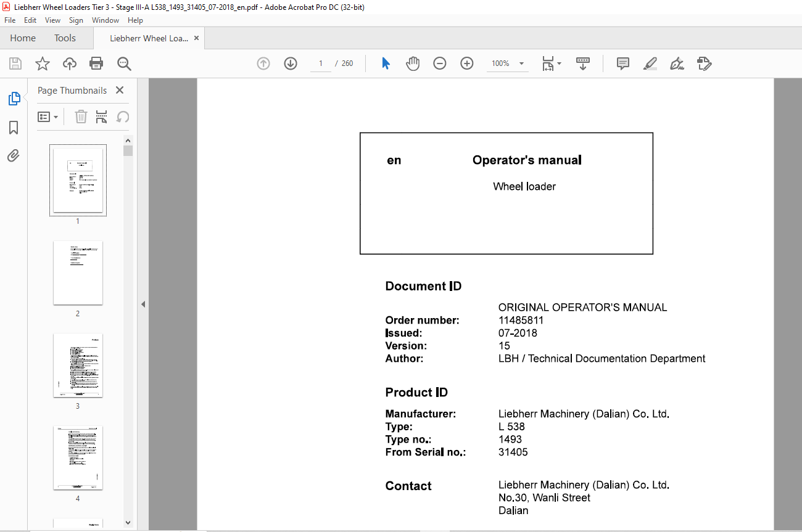Go to previous page with the up arrow
This screenshot has height=532, width=802.
[x=263, y=63]
